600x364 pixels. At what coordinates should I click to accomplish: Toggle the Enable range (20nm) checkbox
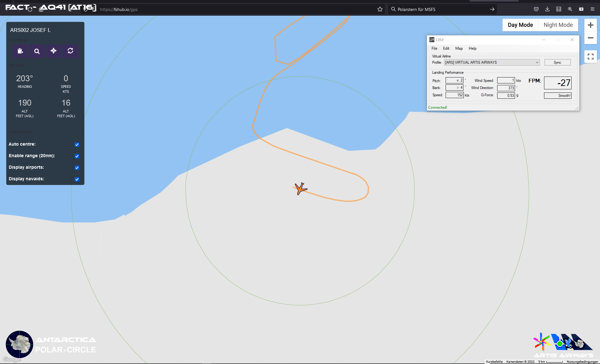(77, 156)
